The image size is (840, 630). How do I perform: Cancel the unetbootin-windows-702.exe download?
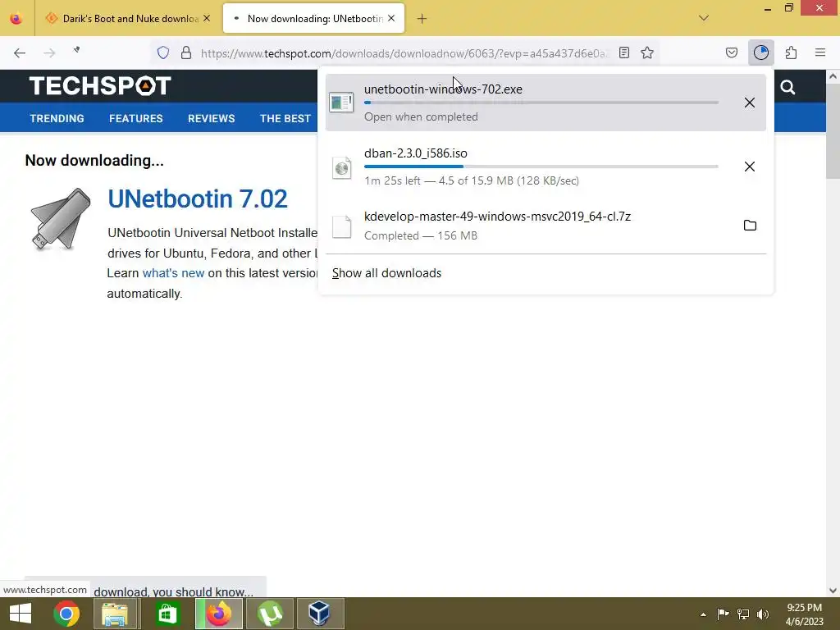click(x=750, y=103)
